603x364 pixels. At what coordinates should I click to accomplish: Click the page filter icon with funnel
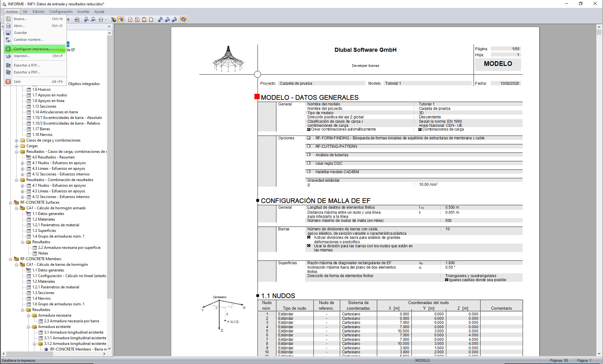(130, 19)
